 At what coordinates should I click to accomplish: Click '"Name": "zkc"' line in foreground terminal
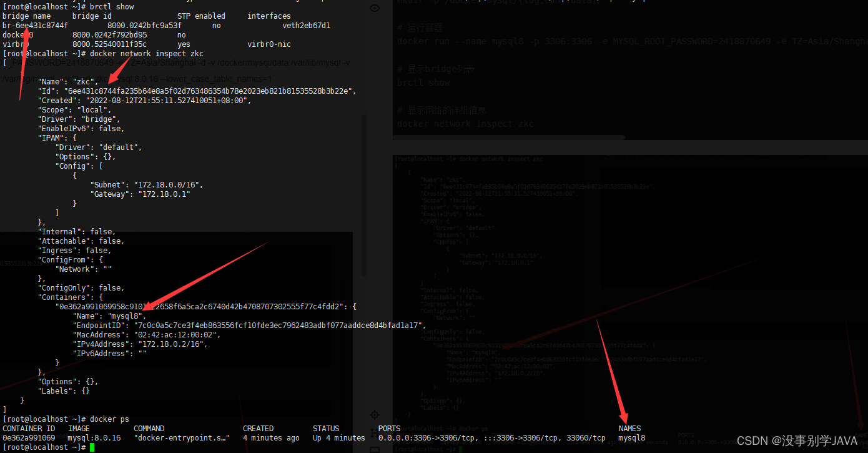pos(68,82)
